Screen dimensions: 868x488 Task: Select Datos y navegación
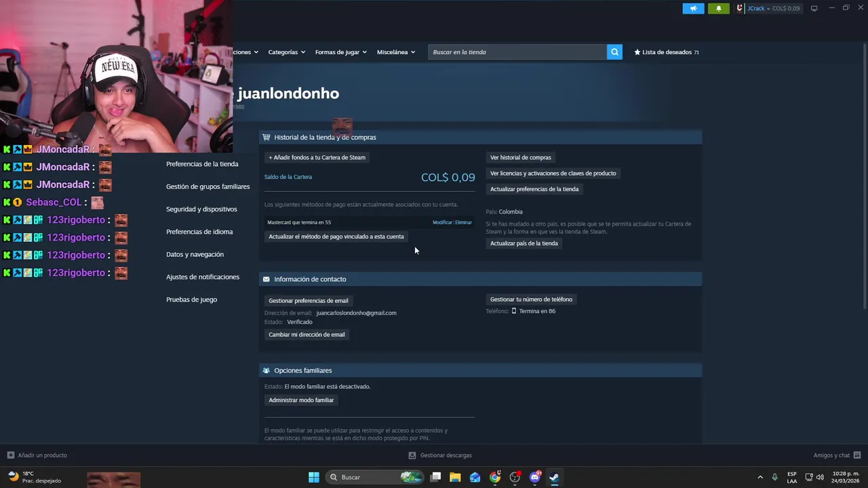point(195,254)
